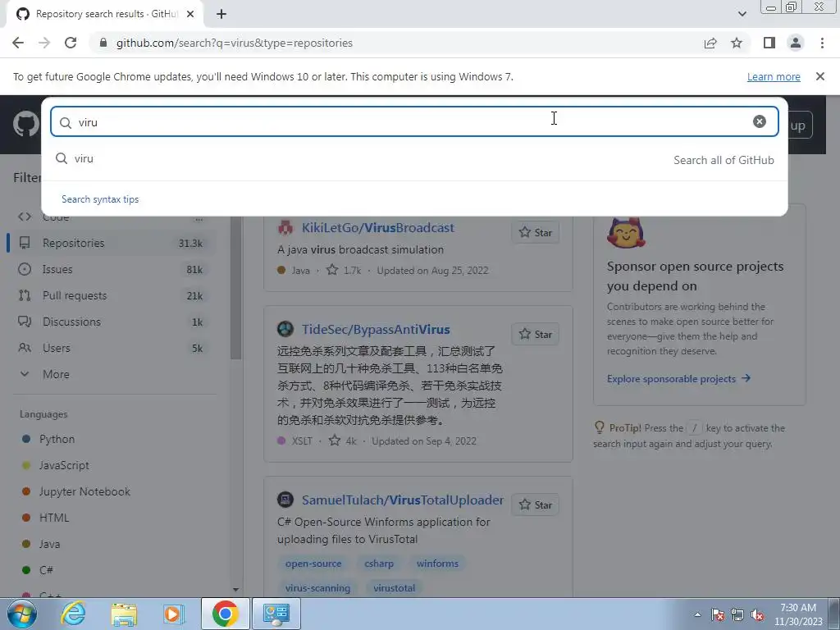
Task: Click the Control Panel taskbar icon
Action: tap(276, 614)
